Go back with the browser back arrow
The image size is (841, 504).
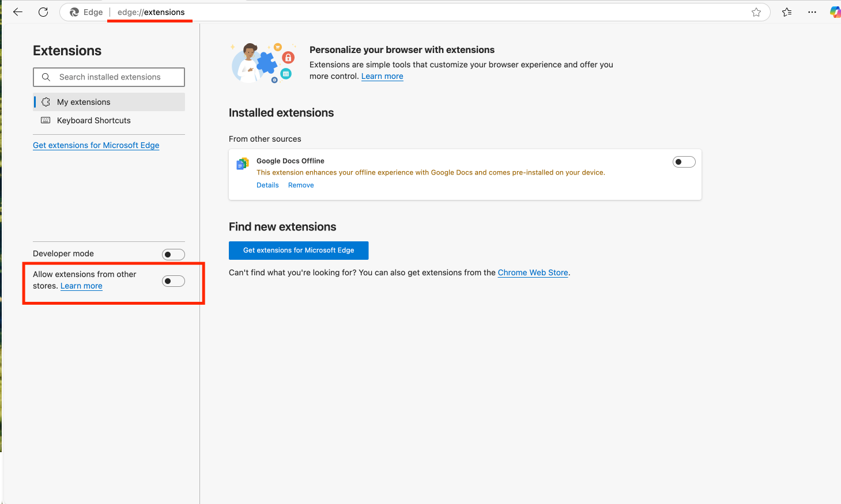click(x=18, y=12)
